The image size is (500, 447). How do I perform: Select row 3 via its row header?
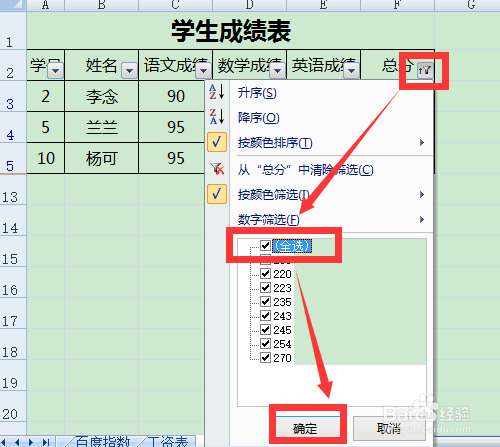click(13, 96)
